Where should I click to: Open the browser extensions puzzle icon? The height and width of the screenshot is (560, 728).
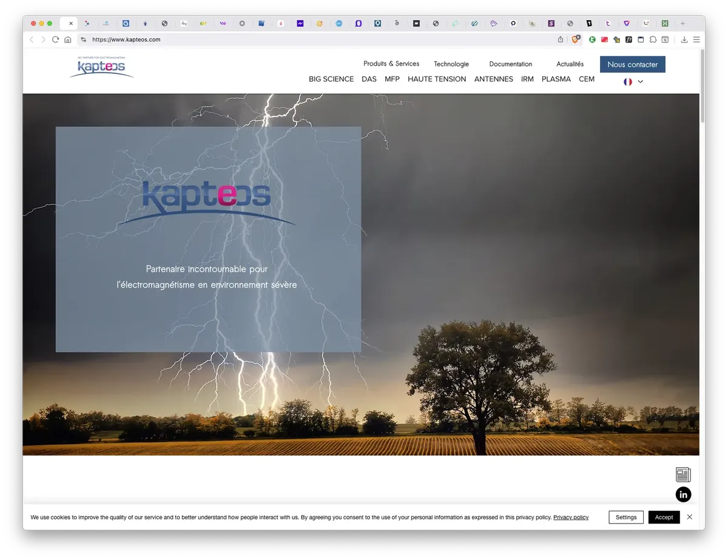[653, 39]
